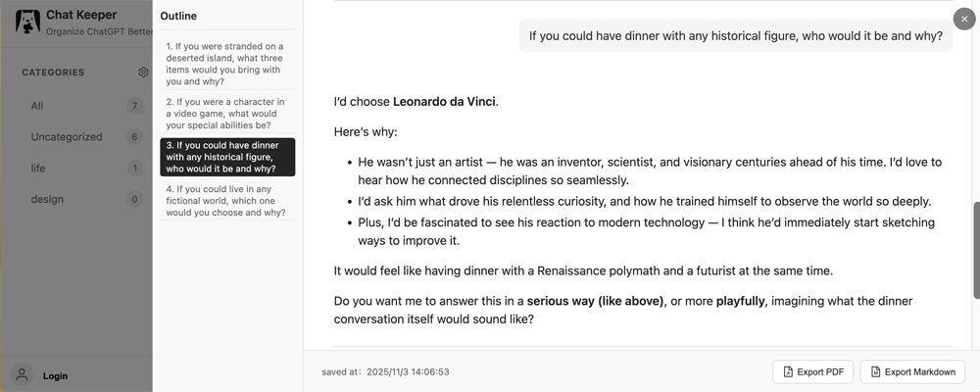980x392 pixels.
Task: Select the life category
Action: (38, 168)
